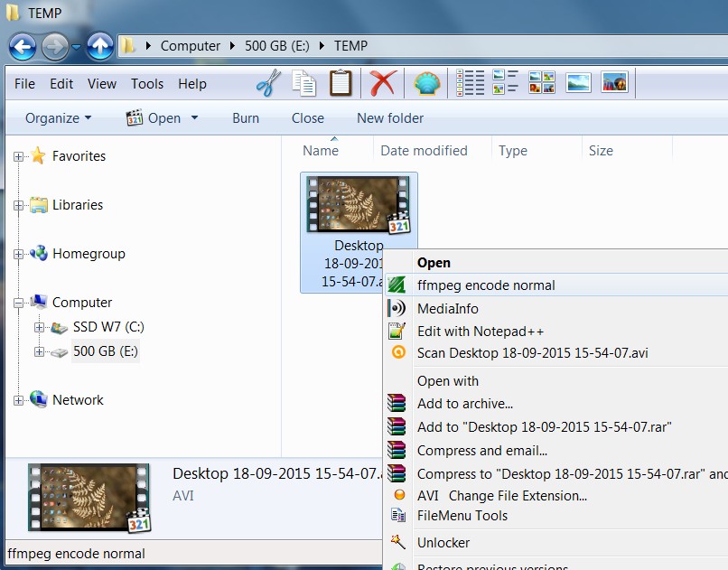Click the Back navigation arrow
Image resolution: width=728 pixels, height=570 pixels.
pos(23,45)
